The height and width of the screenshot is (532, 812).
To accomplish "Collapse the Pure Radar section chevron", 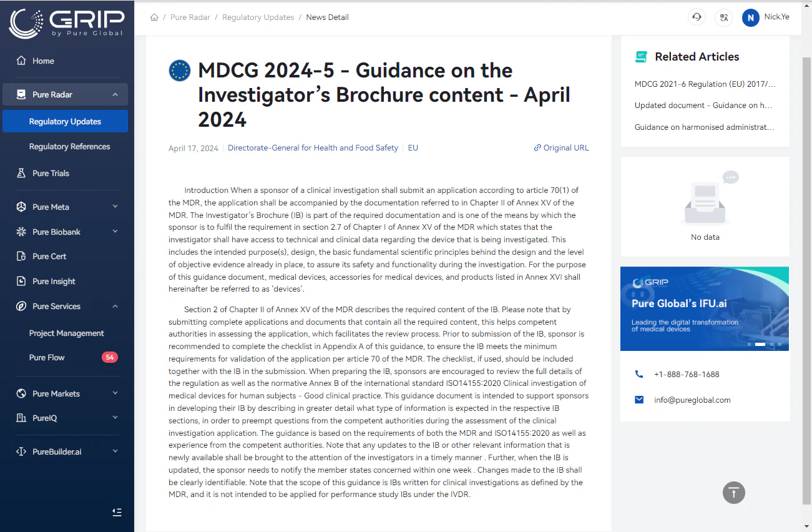I will [x=115, y=94].
